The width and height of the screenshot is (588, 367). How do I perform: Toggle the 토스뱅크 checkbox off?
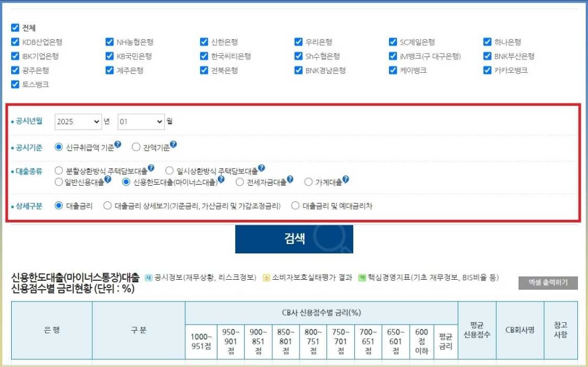(x=14, y=84)
